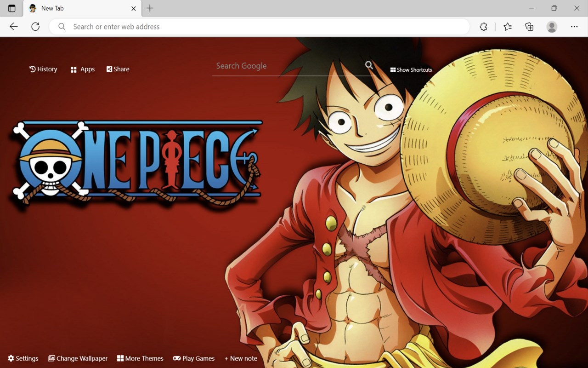Open the tab actions menu icon
The height and width of the screenshot is (368, 588).
12,8
